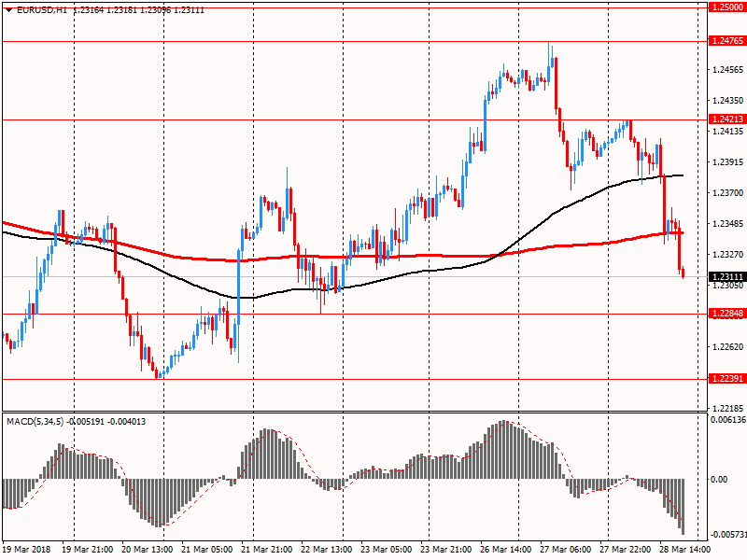This screenshot has height=560, width=747.
Task: Click the divider between chart and MACD panel
Action: pos(350,413)
